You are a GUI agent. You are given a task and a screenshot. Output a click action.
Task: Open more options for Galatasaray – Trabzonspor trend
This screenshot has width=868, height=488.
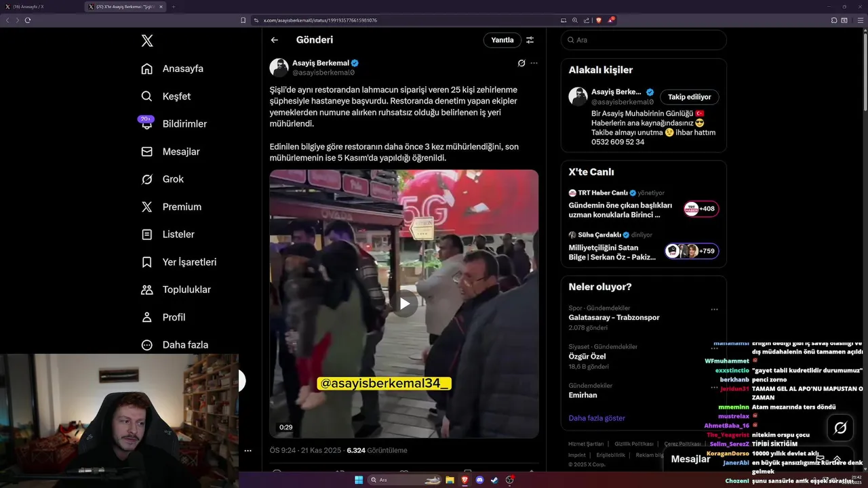click(714, 309)
